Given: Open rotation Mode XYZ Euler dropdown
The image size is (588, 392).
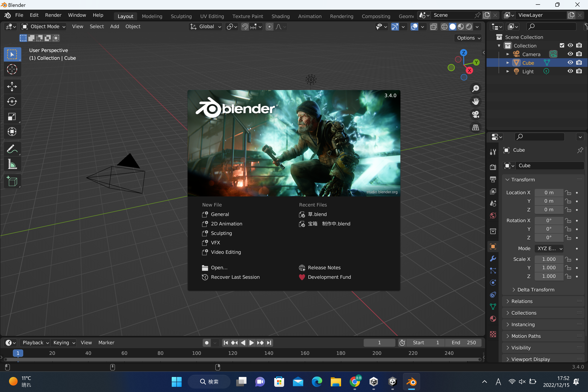Looking at the screenshot, I should (549, 248).
